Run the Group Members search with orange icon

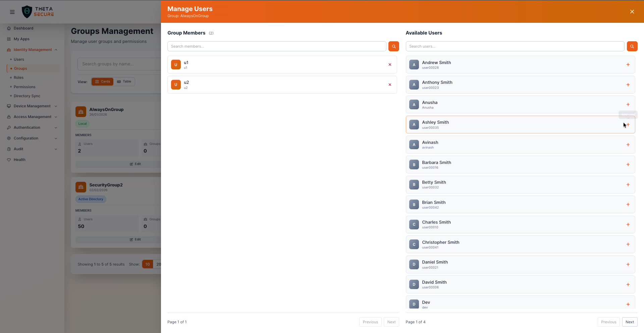click(394, 46)
